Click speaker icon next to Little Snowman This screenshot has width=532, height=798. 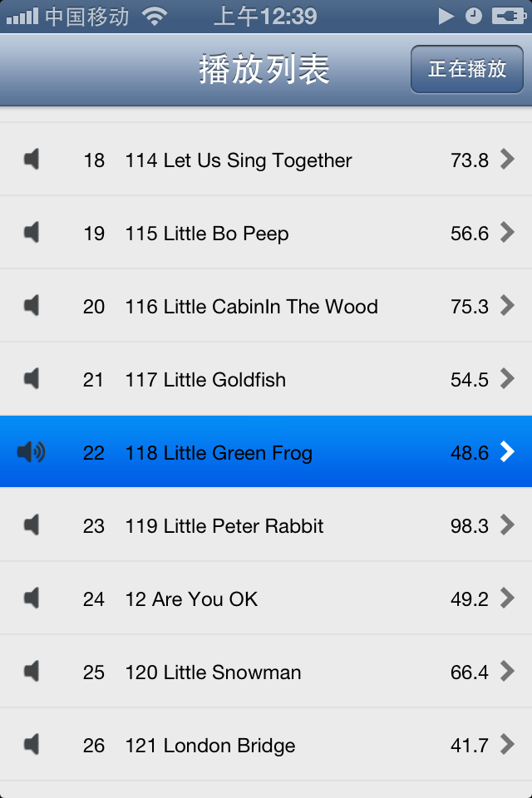point(32,672)
